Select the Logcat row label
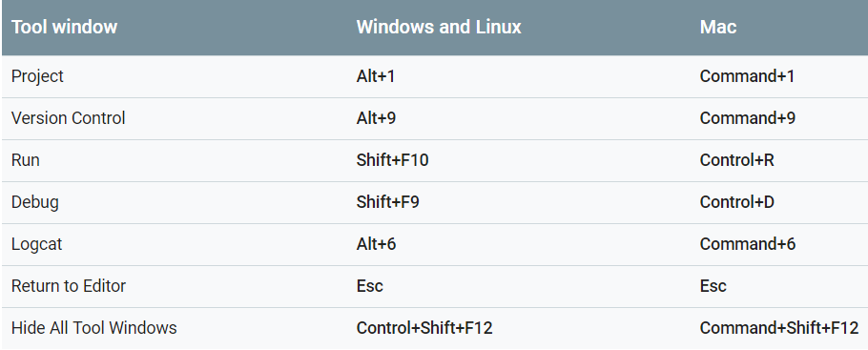 click(x=36, y=244)
